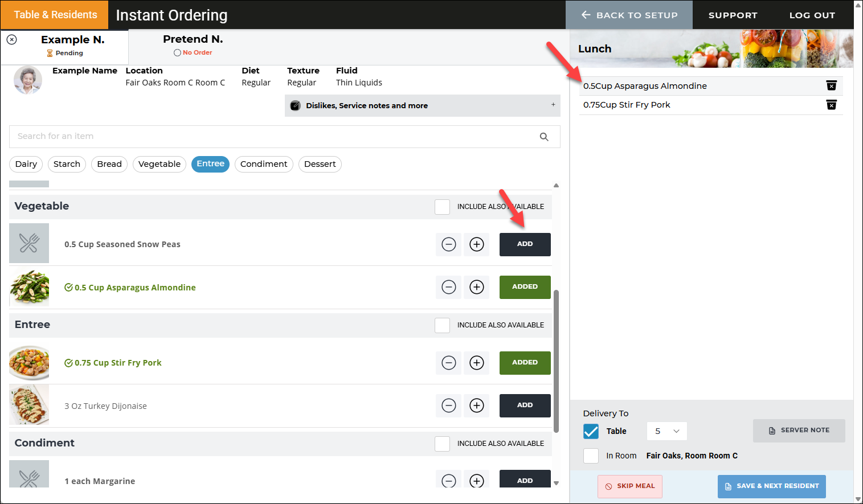Click 3 Oz Turkey Dijonaise label
The height and width of the screenshot is (504, 863).
click(x=105, y=406)
